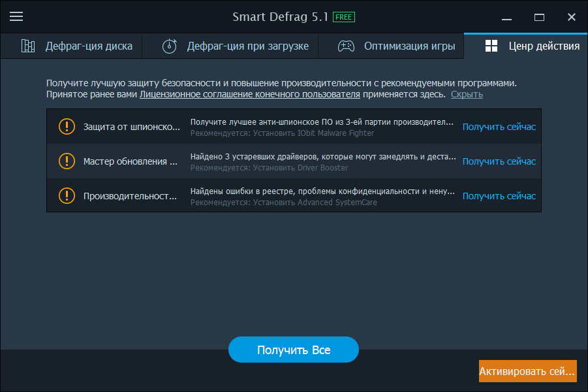Select the Ценр действия tab
The width and height of the screenshot is (588, 392).
[526, 46]
